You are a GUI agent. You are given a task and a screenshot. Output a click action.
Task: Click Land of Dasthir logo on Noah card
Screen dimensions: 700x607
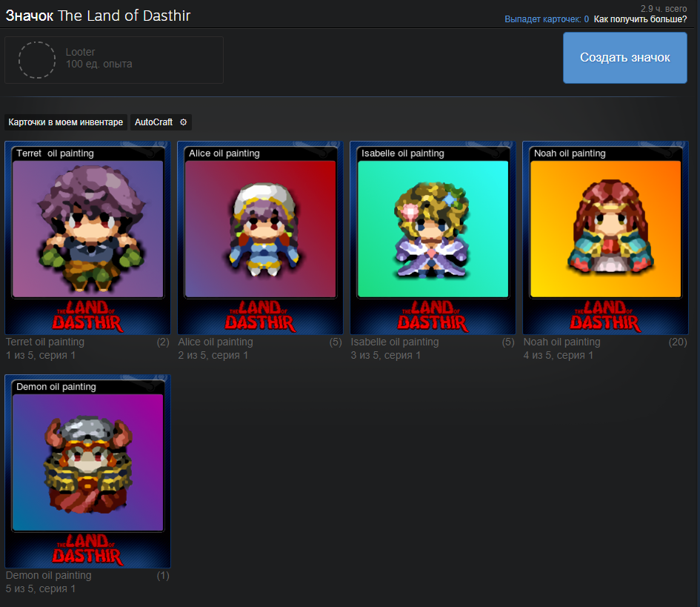coord(605,316)
